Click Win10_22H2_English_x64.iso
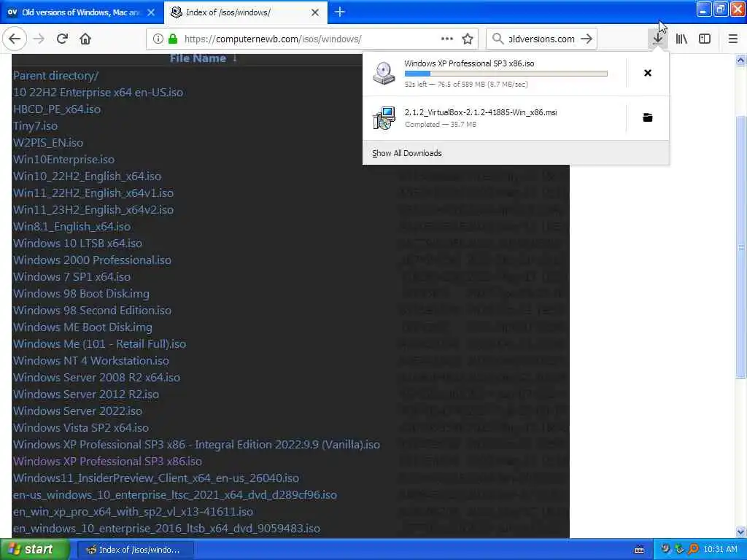The height and width of the screenshot is (560, 747). (x=88, y=176)
